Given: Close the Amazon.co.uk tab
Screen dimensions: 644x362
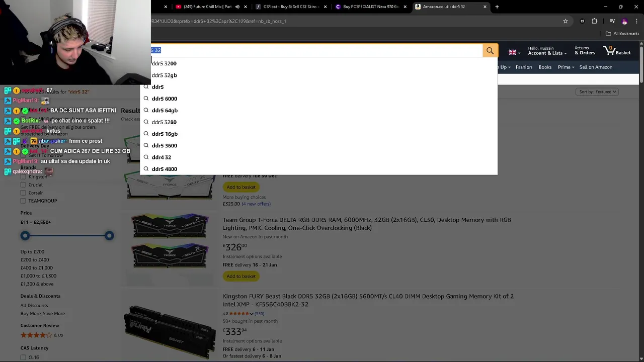Looking at the screenshot, I should 485,7.
